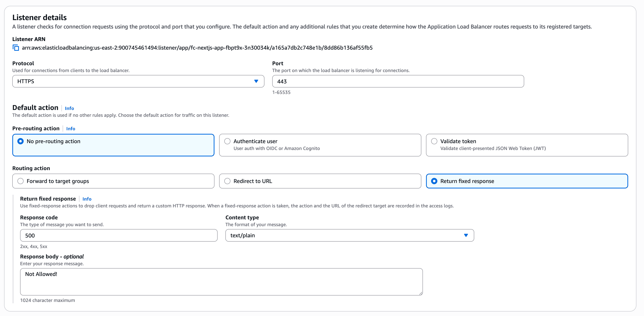This screenshot has height=316, width=644.
Task: Open Info link next to Default action
Action: click(69, 108)
